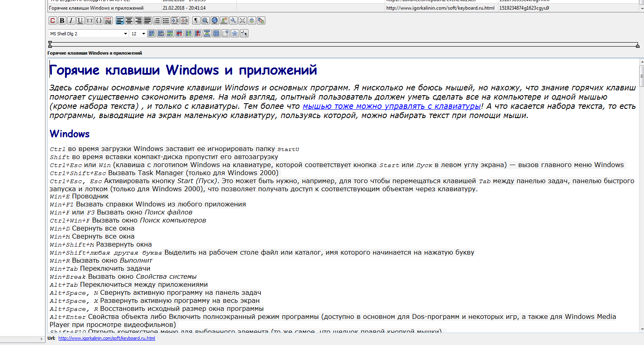The image size is (644, 345).
Task: Convert to plain text with TXT icon
Action: pos(108,20)
